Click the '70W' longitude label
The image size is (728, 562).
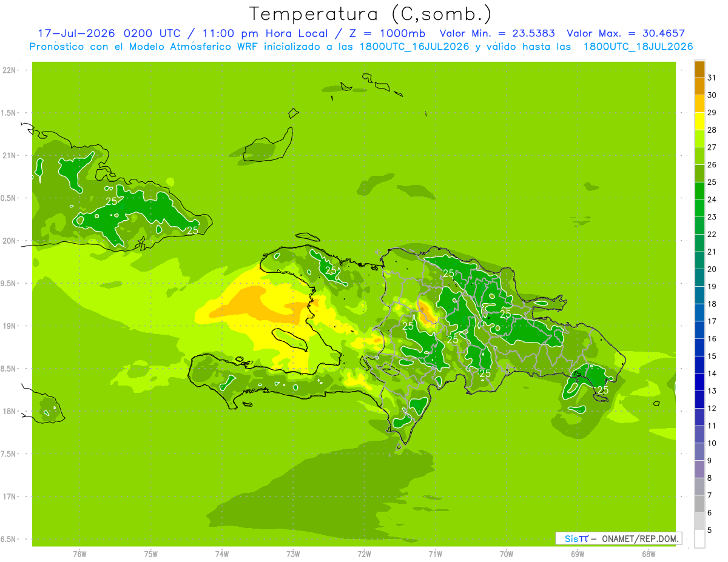tap(507, 554)
